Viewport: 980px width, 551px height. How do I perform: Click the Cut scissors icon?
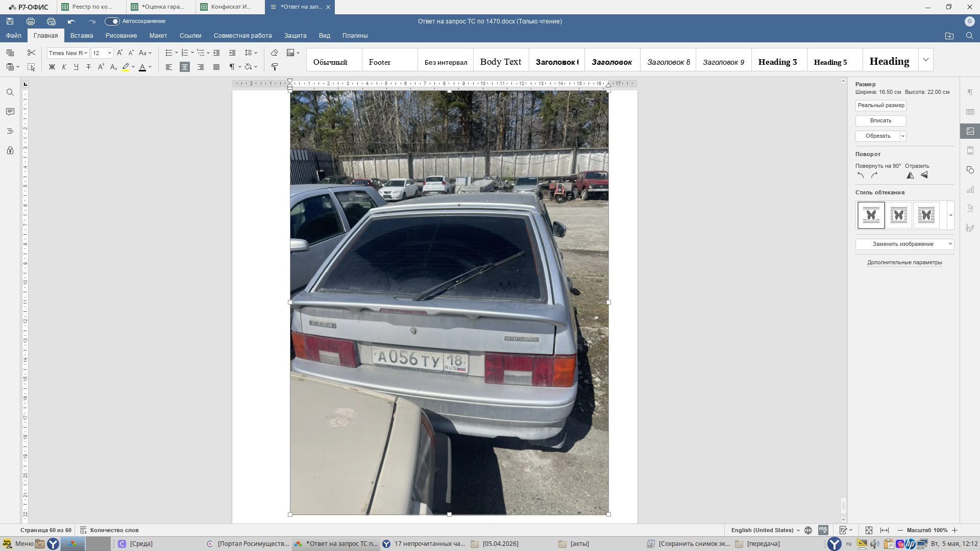coord(31,53)
